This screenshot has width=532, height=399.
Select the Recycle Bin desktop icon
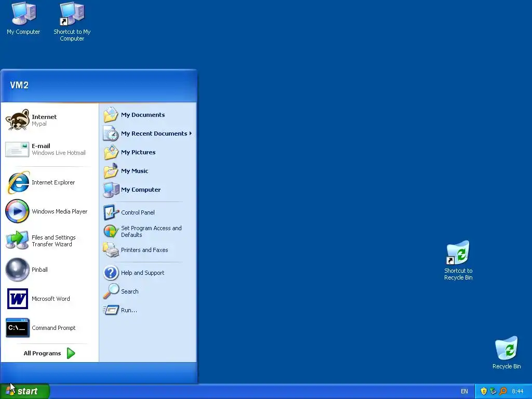click(507, 348)
